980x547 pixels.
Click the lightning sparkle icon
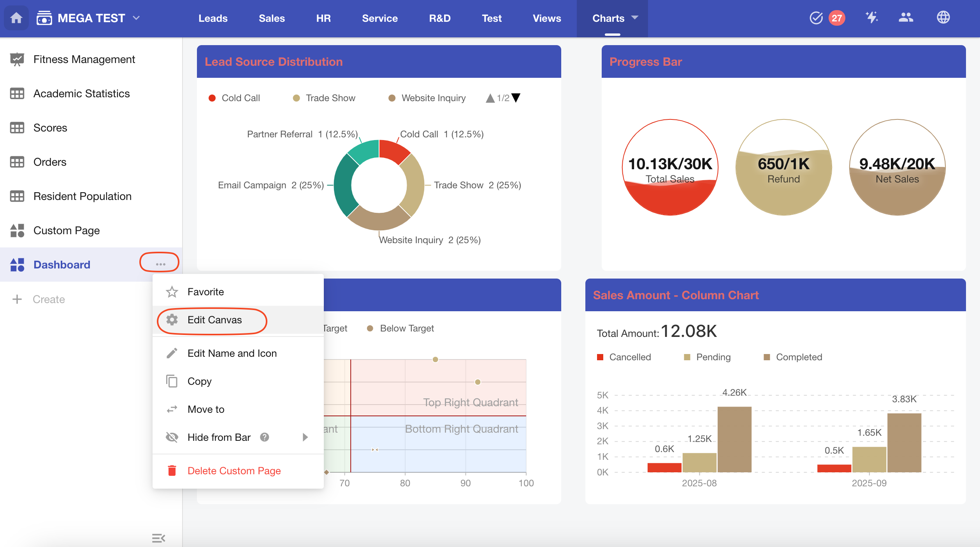[871, 18]
